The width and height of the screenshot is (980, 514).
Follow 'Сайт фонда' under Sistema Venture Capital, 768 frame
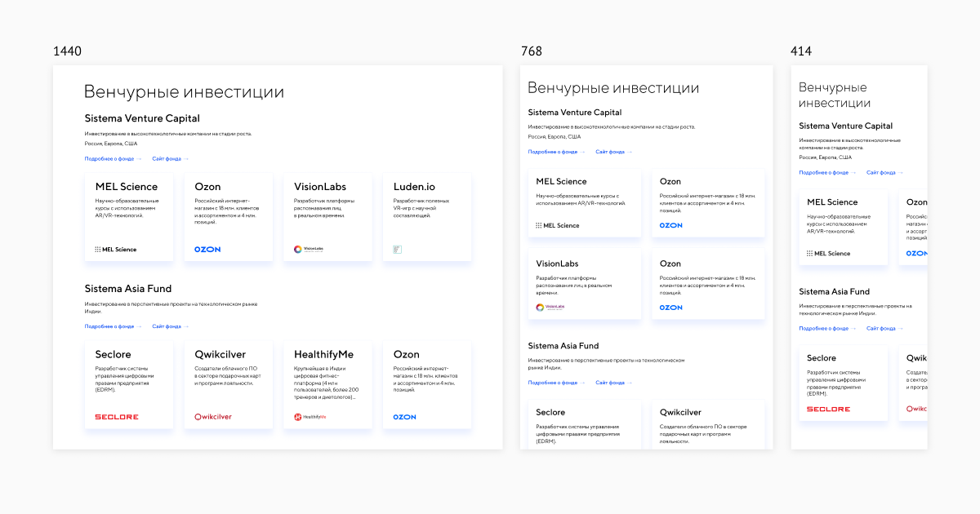coord(614,152)
